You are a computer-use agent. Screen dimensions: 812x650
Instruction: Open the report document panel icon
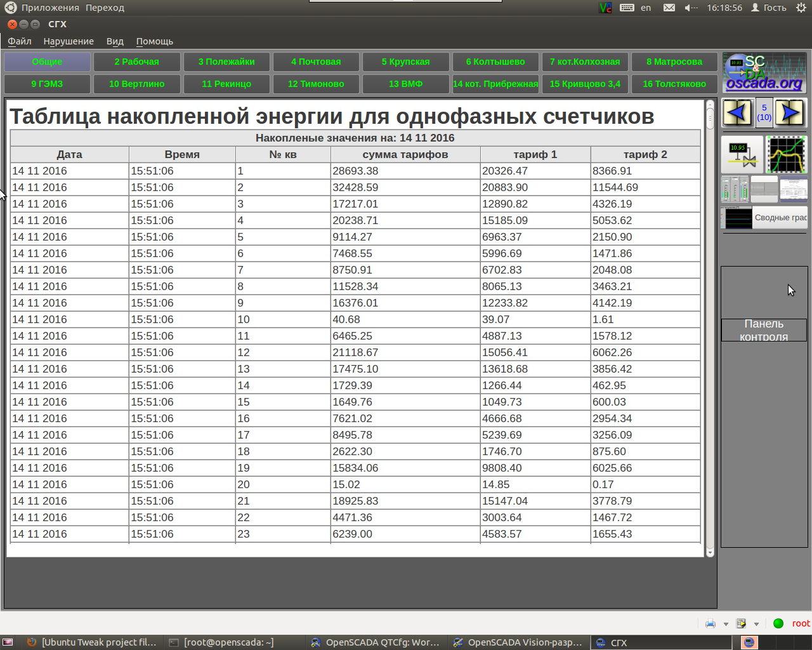pos(794,189)
